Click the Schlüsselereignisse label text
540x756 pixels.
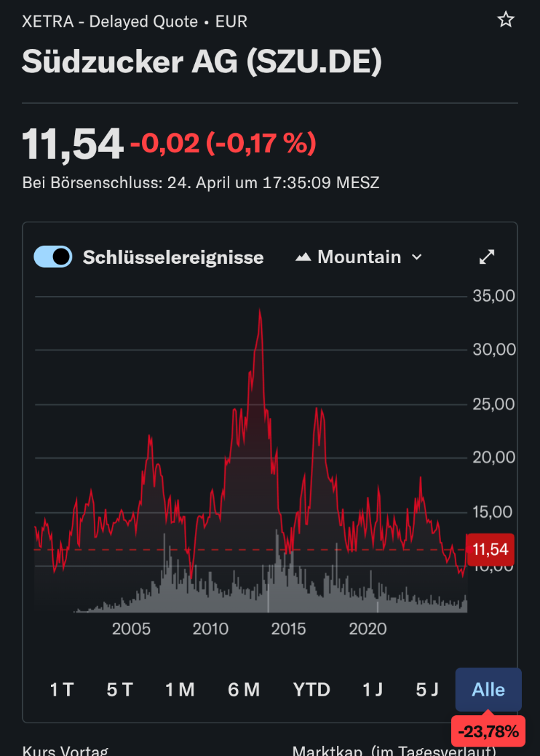(174, 257)
